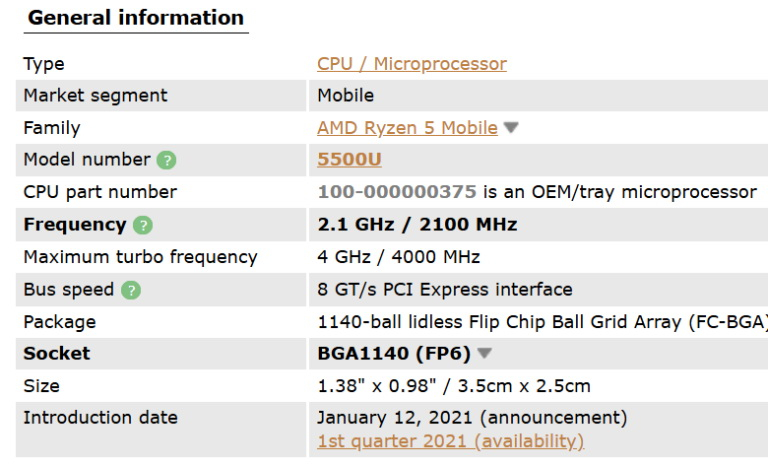This screenshot has width=768, height=466.
Task: Click the Introduction date row label
Action: 100,418
